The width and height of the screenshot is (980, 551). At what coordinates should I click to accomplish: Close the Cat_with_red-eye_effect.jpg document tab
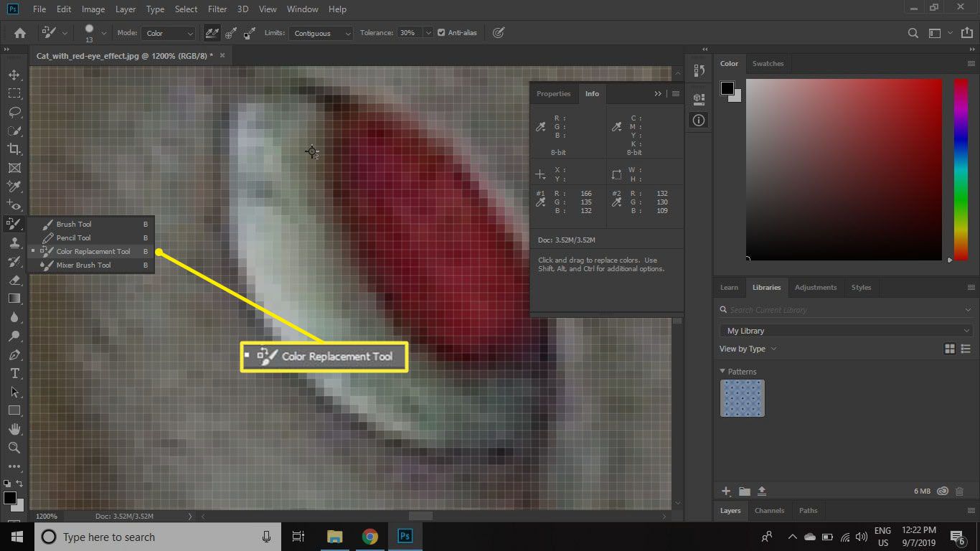tap(222, 55)
